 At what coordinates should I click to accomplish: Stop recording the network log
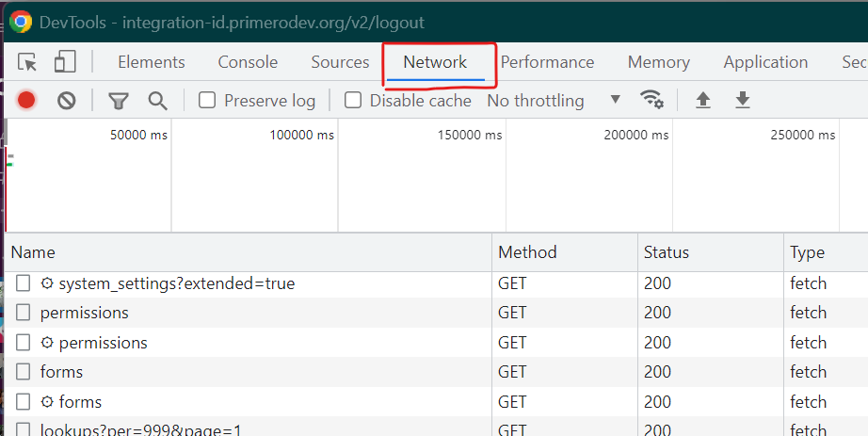(26, 100)
